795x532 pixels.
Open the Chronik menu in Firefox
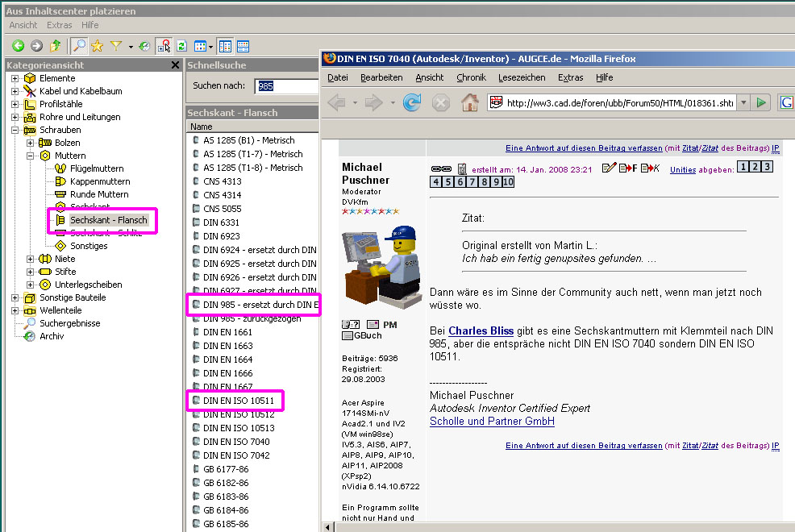471,77
